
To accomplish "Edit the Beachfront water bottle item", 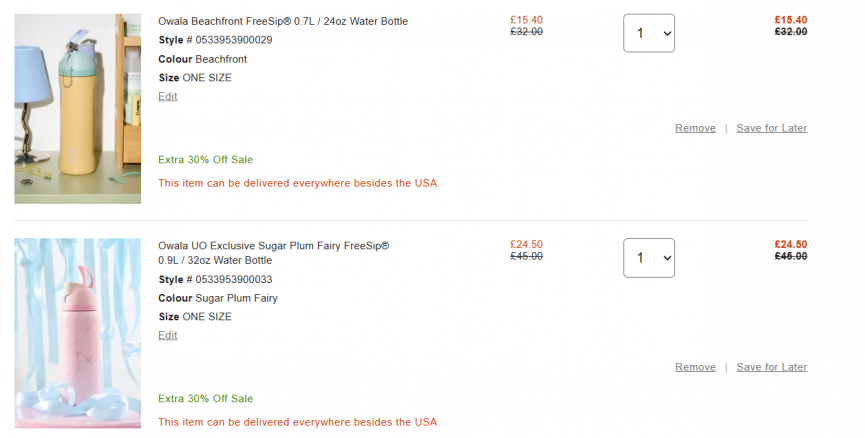I will [168, 96].
